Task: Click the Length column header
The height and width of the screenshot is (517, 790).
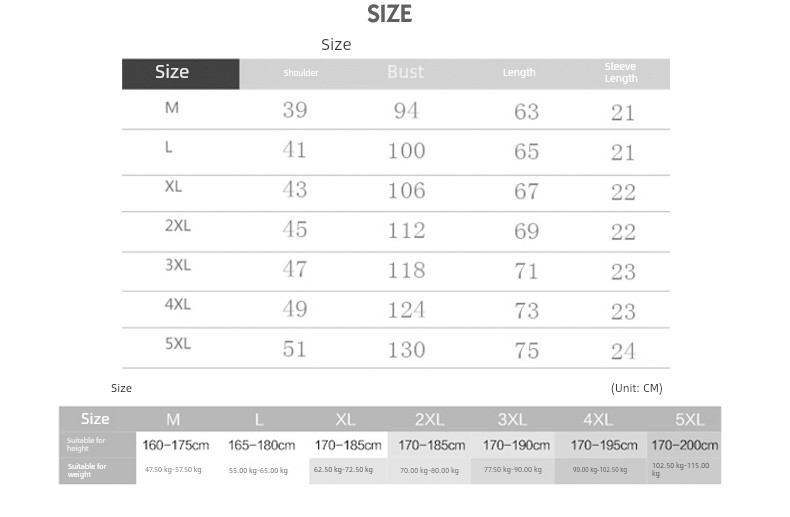Action: click(x=519, y=73)
